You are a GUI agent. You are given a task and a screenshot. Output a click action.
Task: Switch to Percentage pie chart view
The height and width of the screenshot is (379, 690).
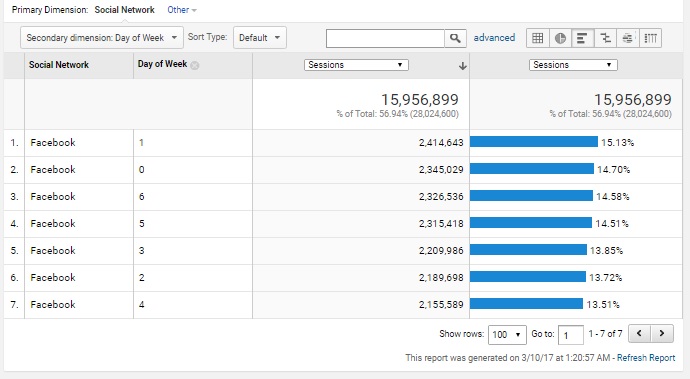(560, 38)
